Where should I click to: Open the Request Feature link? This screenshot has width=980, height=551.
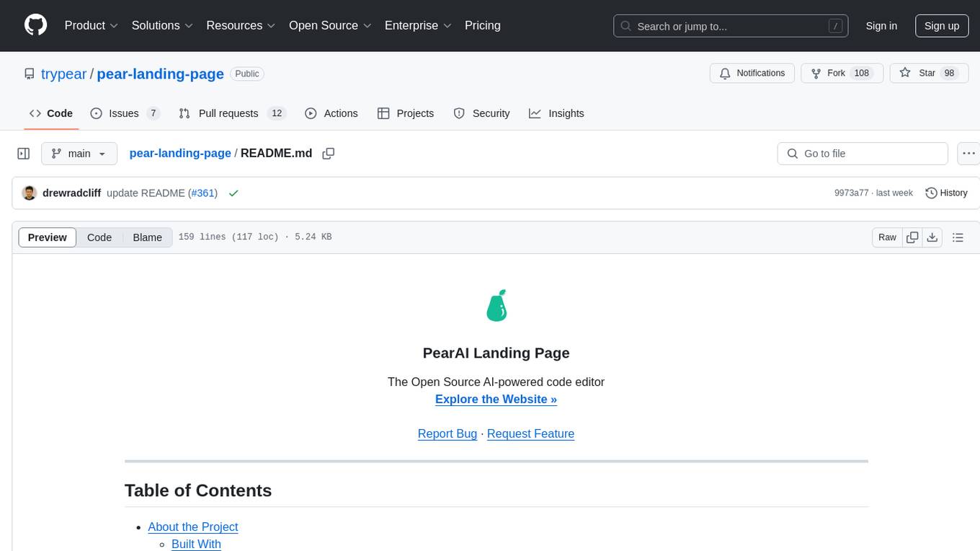click(x=530, y=433)
